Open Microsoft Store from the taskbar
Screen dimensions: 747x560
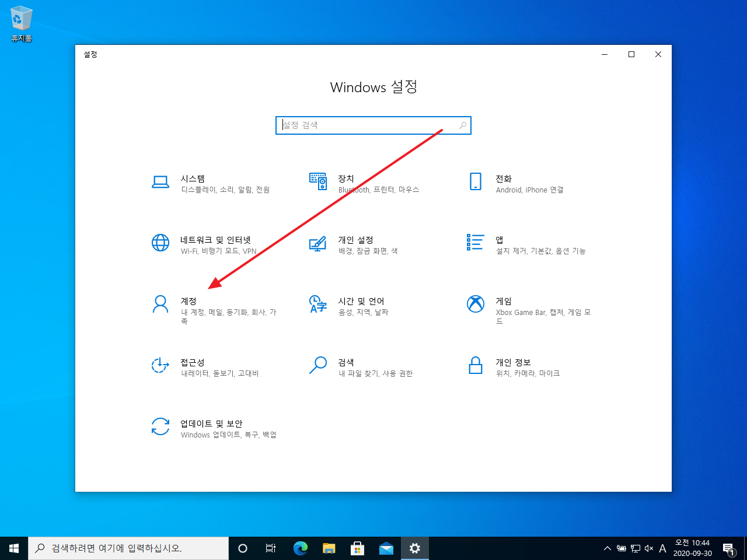357,548
